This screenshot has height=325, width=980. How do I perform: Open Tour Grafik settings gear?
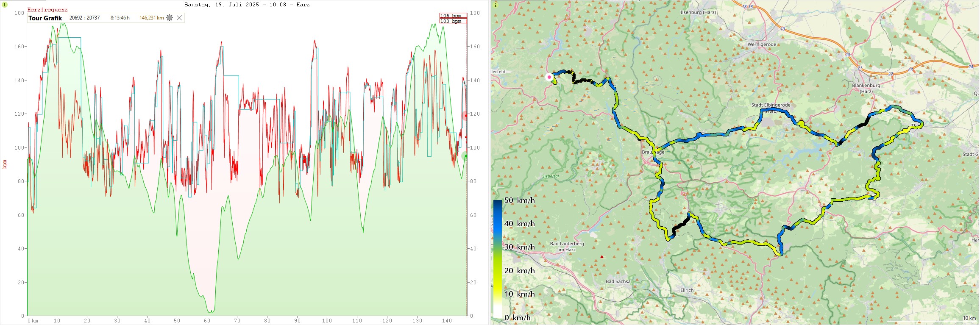[170, 18]
